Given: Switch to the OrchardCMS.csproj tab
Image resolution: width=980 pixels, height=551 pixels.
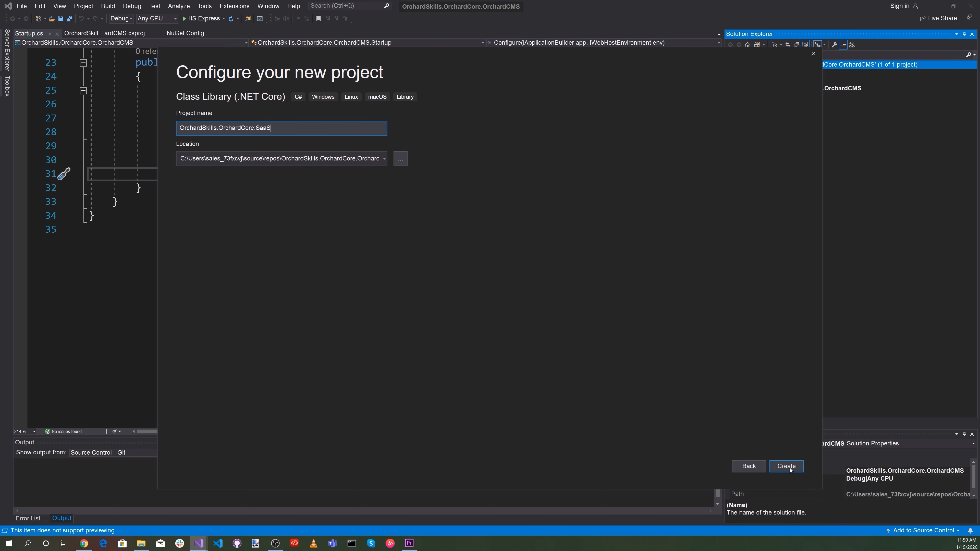Looking at the screenshot, I should 105,33.
